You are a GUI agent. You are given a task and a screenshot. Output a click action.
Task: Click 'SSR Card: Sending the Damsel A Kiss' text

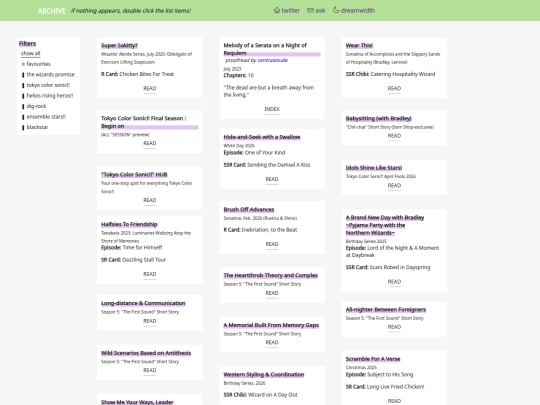[x=267, y=165]
